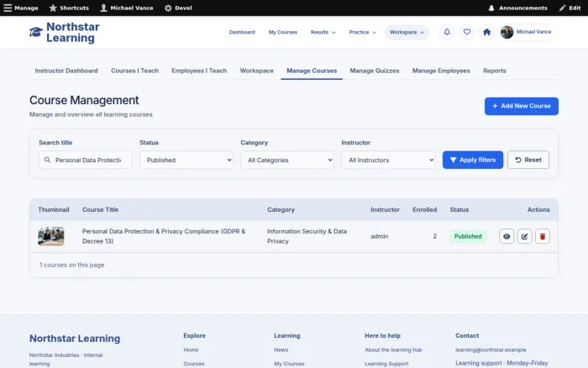Open My Courses nav link
The width and height of the screenshot is (588, 368).
[x=283, y=32]
